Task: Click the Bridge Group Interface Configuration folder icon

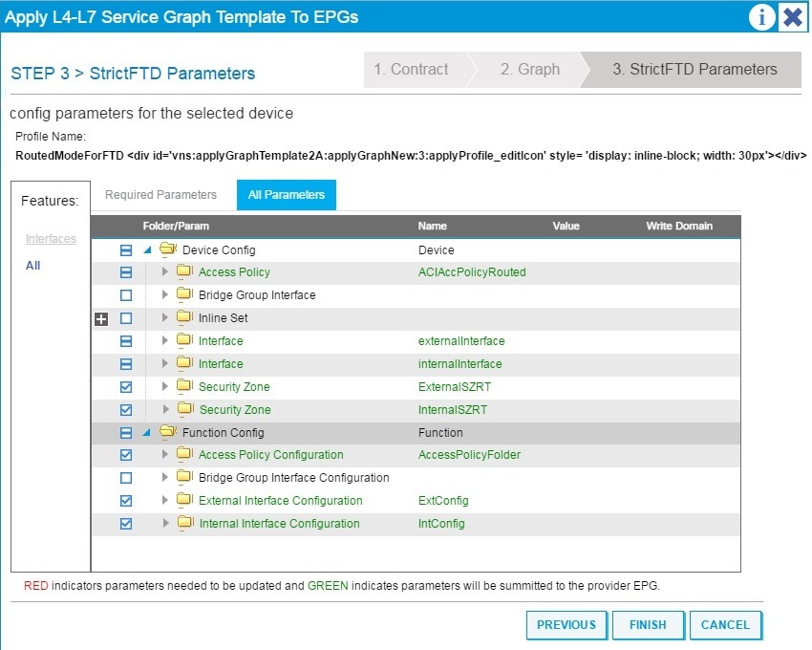Action: 185,477
